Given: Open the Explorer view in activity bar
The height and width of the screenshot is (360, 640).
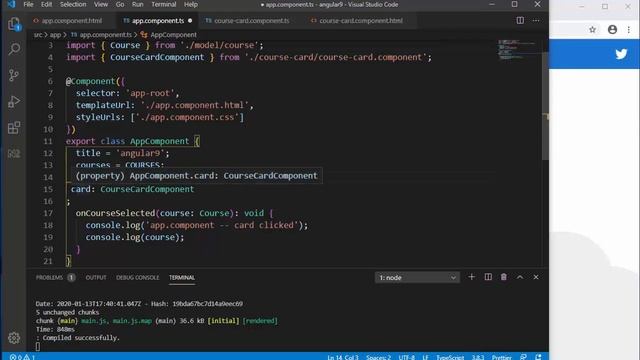Looking at the screenshot, I should pyautogui.click(x=14, y=24).
